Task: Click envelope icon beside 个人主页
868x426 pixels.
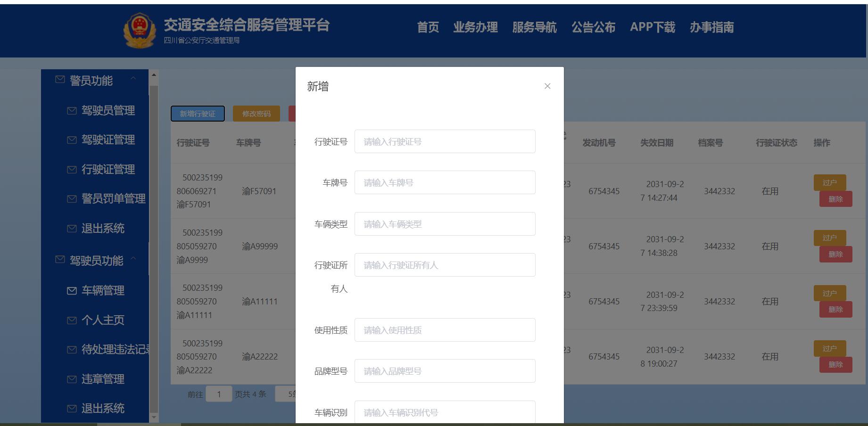Action: (72, 320)
